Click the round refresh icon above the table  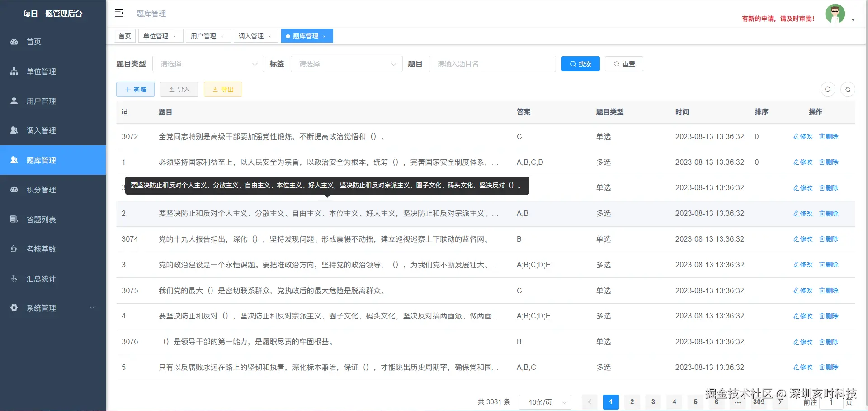pyautogui.click(x=848, y=89)
